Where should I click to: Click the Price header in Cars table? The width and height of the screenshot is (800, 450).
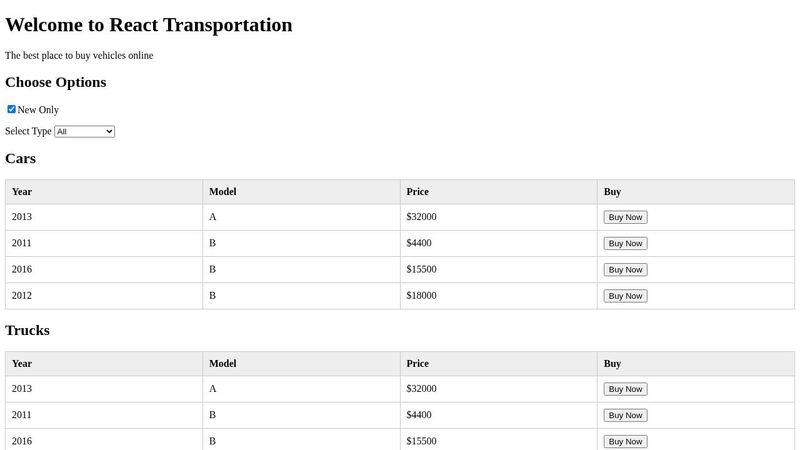click(417, 192)
